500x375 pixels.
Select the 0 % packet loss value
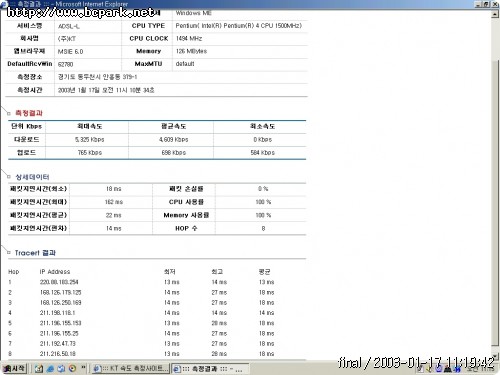(263, 189)
